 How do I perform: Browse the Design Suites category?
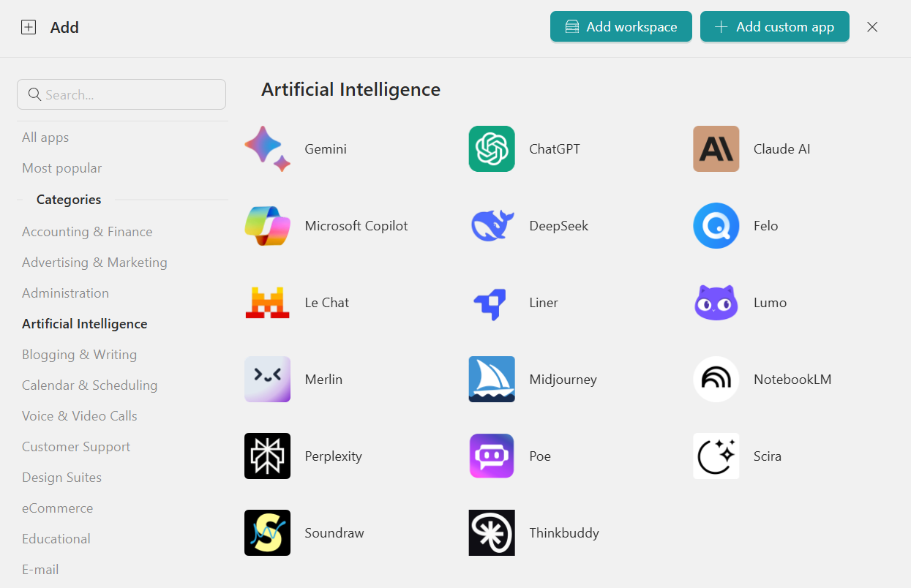click(61, 478)
